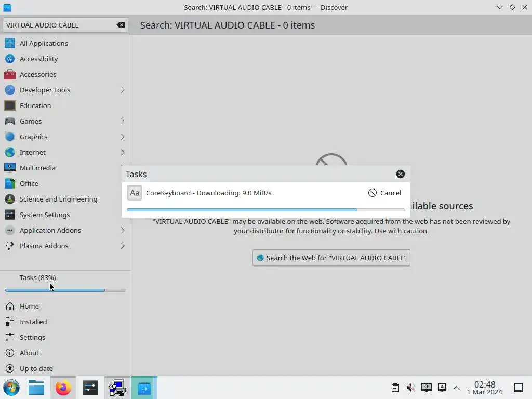Screen dimensions: 532x399
Task: Show hidden system tray icons arrow
Action: 457,388
